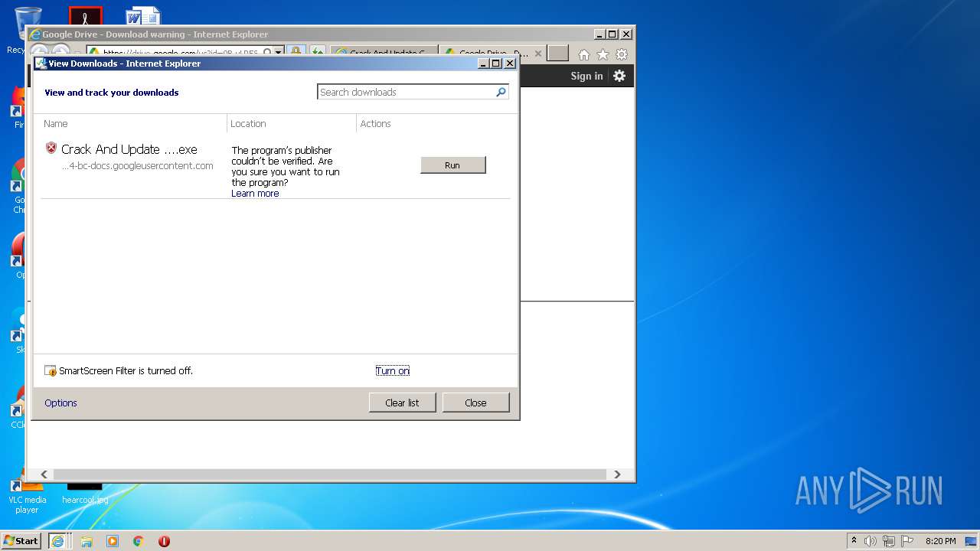The width and height of the screenshot is (980, 551).
Task: Turn on SmartScreen Filter link
Action: pyautogui.click(x=392, y=371)
